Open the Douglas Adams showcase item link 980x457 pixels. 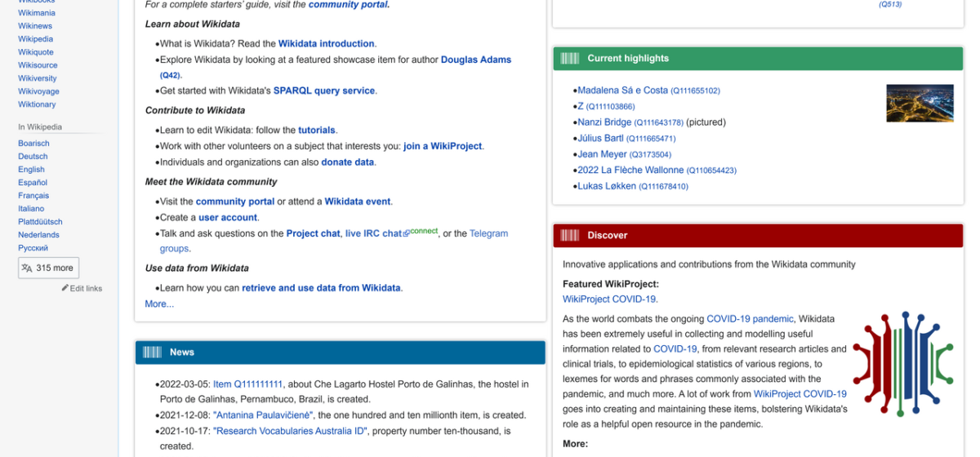click(476, 60)
